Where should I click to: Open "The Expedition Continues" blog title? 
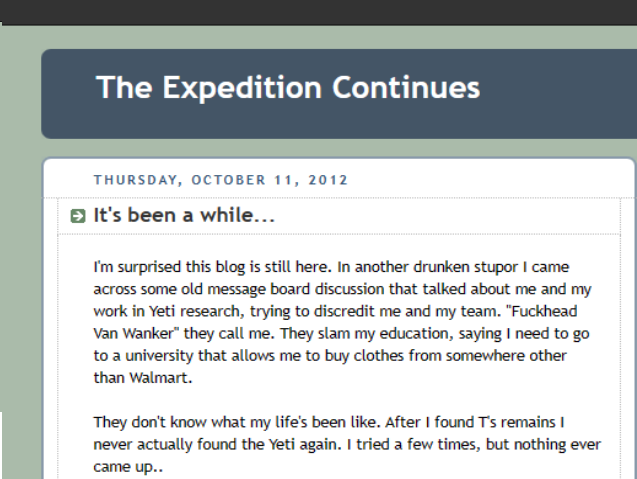pyautogui.click(x=288, y=88)
